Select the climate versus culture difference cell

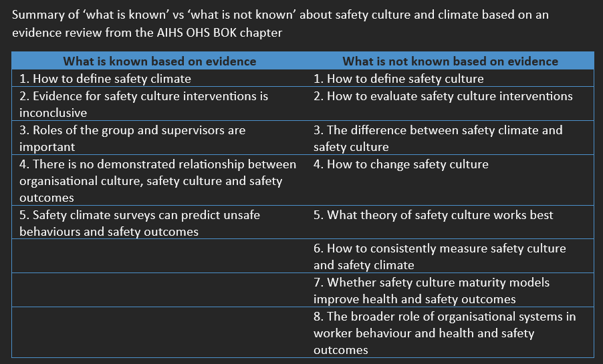point(438,138)
